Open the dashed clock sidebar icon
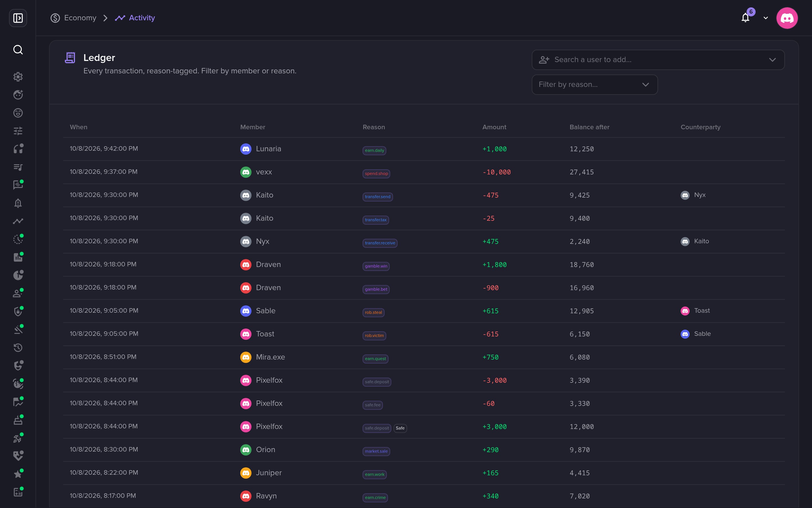812x508 pixels. (18, 239)
